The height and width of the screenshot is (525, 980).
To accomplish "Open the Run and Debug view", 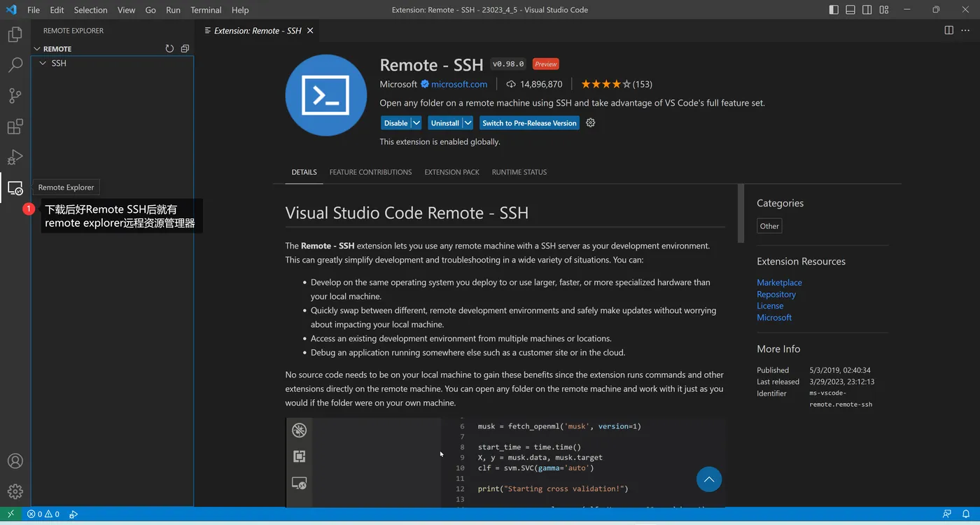I will pos(15,157).
